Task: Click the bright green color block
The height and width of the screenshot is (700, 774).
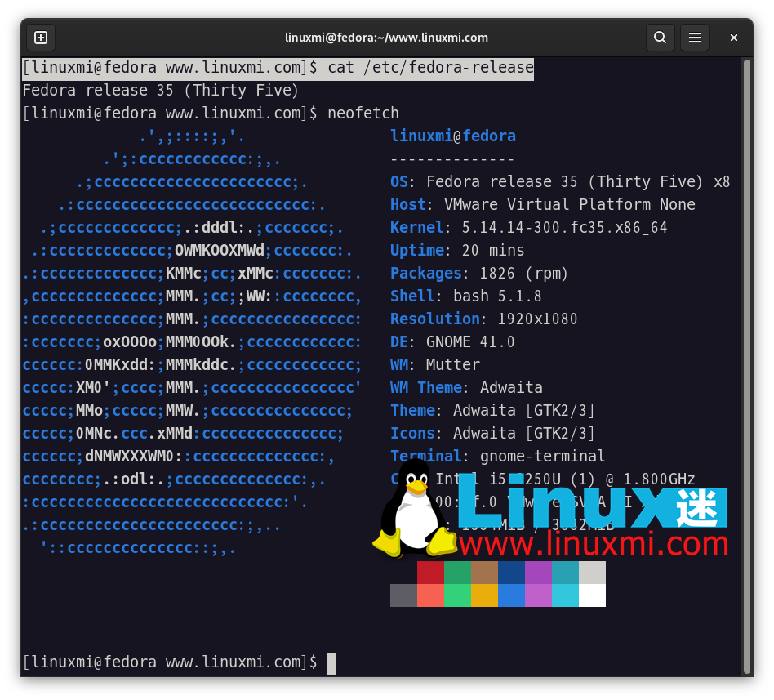Action: point(457,595)
